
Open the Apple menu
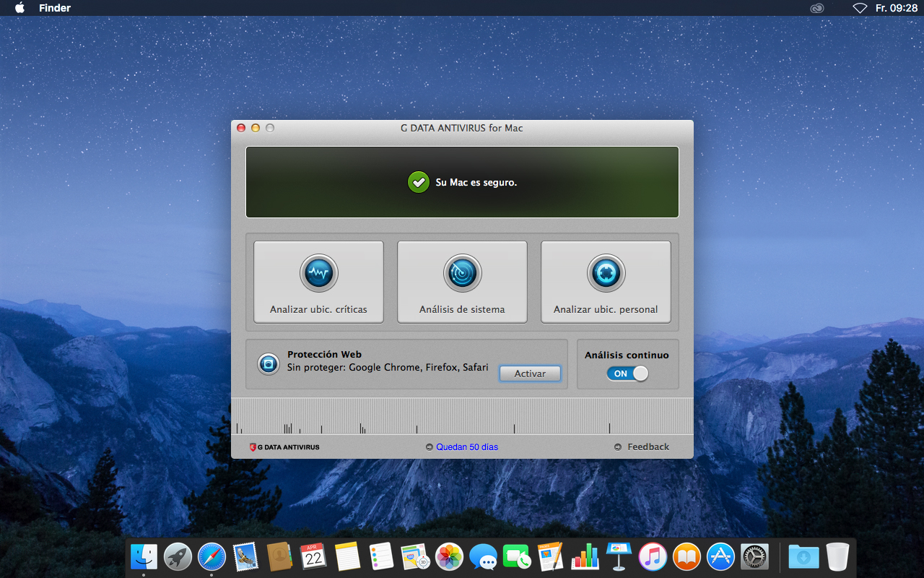coord(19,8)
